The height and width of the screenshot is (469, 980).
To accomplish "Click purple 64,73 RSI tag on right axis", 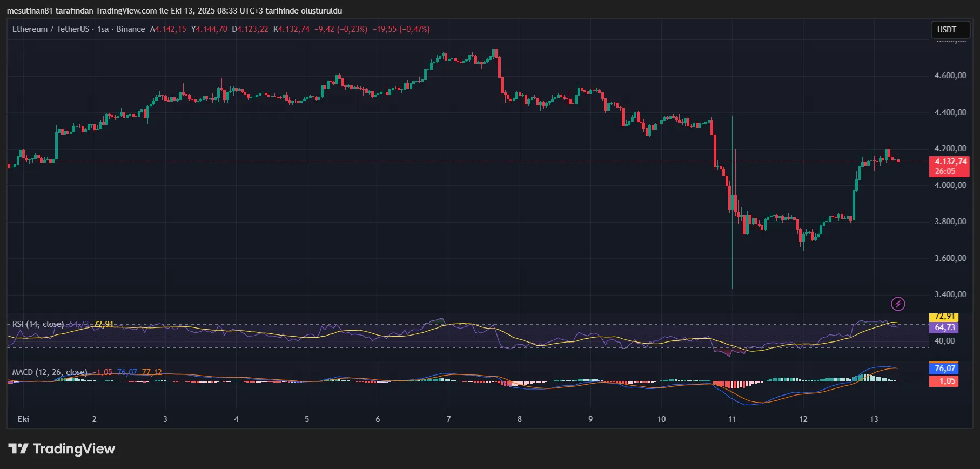I will pyautogui.click(x=943, y=327).
